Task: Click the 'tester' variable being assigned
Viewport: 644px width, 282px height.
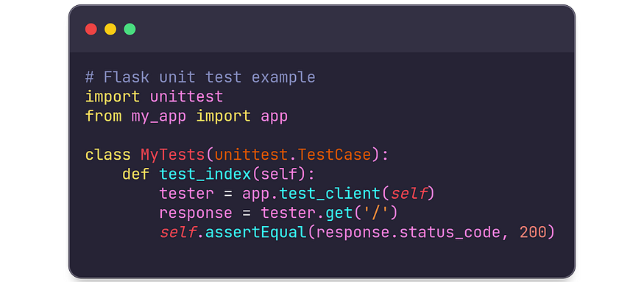Action: [x=186, y=194]
